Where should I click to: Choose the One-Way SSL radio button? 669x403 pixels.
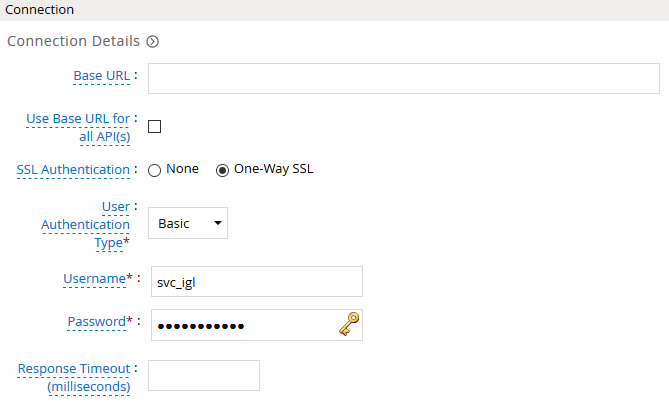click(222, 170)
